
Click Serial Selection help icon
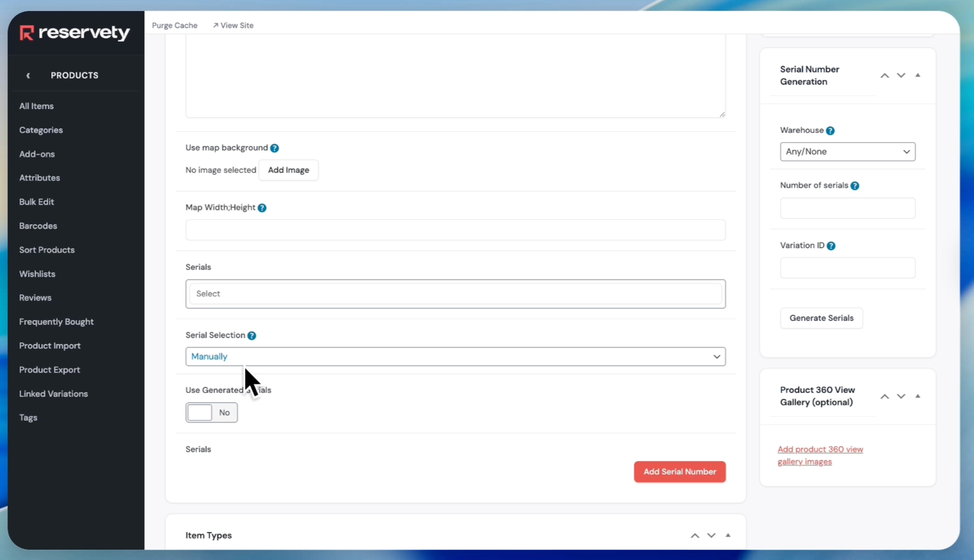(x=252, y=336)
